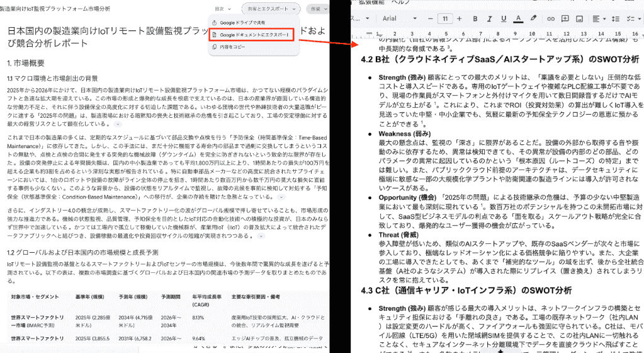
Task: Click heading 1. 市場概要
Action: pyautogui.click(x=25, y=63)
